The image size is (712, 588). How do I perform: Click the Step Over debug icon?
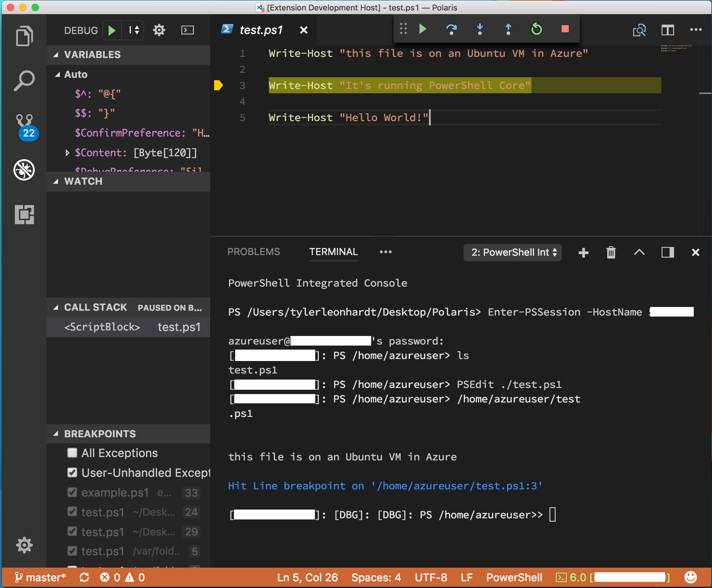point(451,30)
